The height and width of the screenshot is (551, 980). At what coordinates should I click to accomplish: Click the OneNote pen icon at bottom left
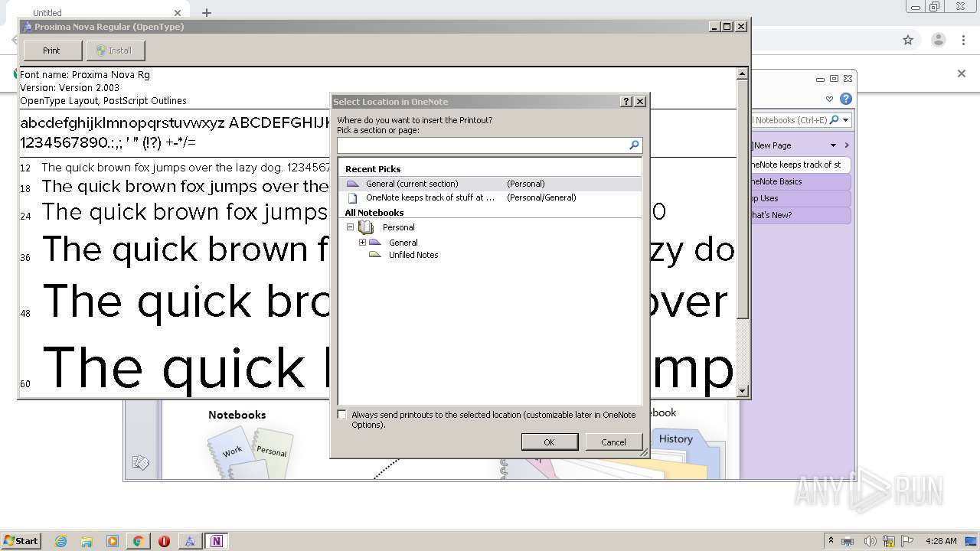(140, 462)
